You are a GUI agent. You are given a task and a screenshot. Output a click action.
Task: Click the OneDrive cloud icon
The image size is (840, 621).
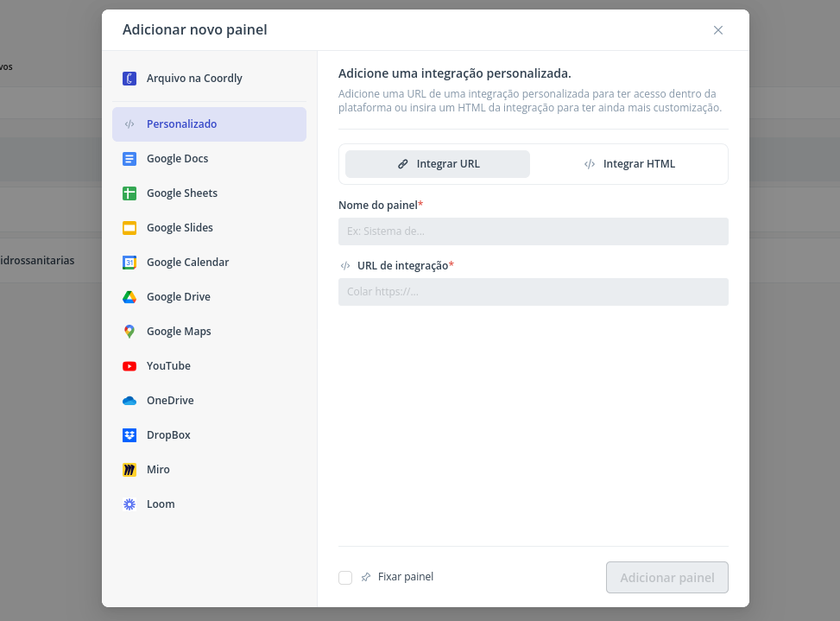pos(129,401)
